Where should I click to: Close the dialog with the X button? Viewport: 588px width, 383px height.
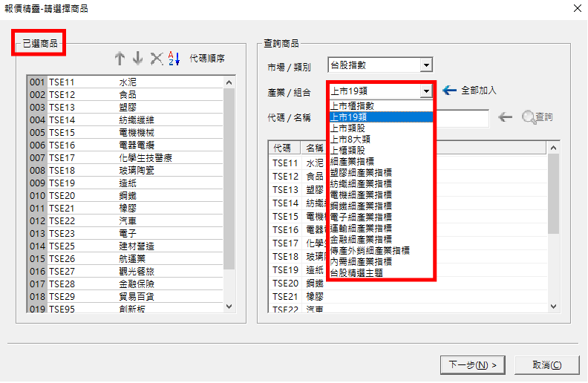577,8
